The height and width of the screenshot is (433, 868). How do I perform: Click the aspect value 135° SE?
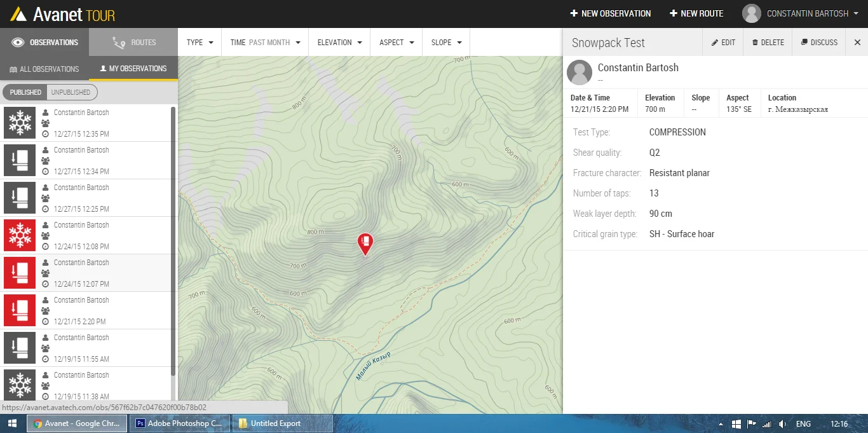coord(739,109)
